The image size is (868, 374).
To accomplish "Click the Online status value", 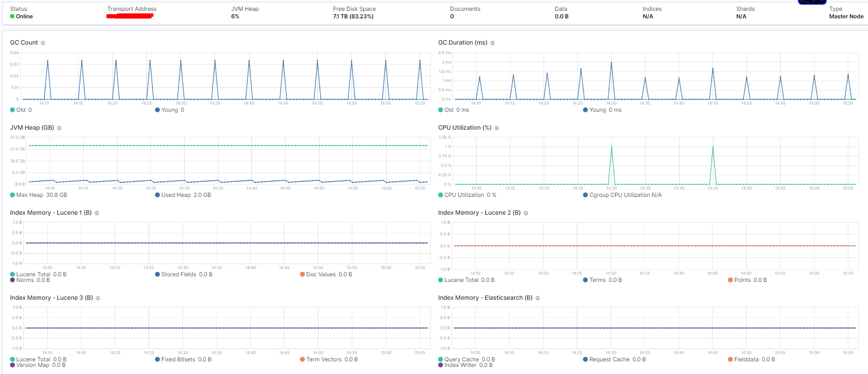I will tap(22, 16).
